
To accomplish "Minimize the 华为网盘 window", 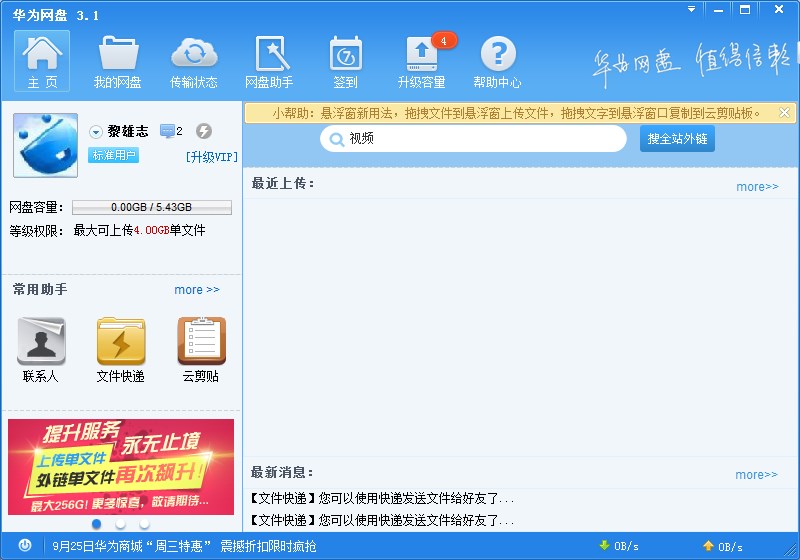I will pos(718,10).
